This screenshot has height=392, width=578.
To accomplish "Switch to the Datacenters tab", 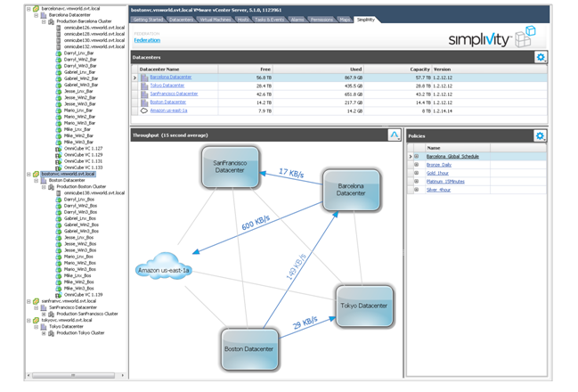I will point(182,20).
